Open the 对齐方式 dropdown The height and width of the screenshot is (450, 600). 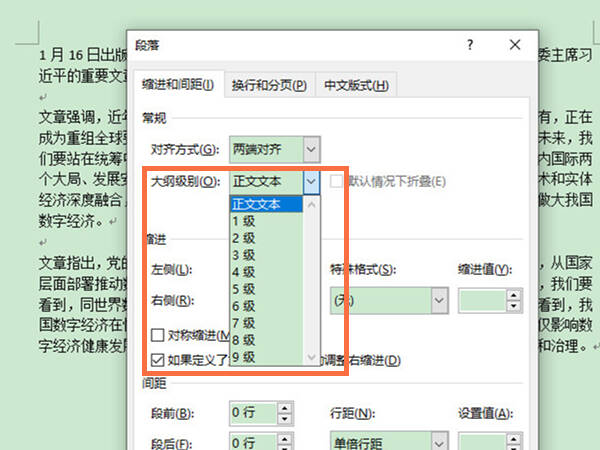click(311, 149)
